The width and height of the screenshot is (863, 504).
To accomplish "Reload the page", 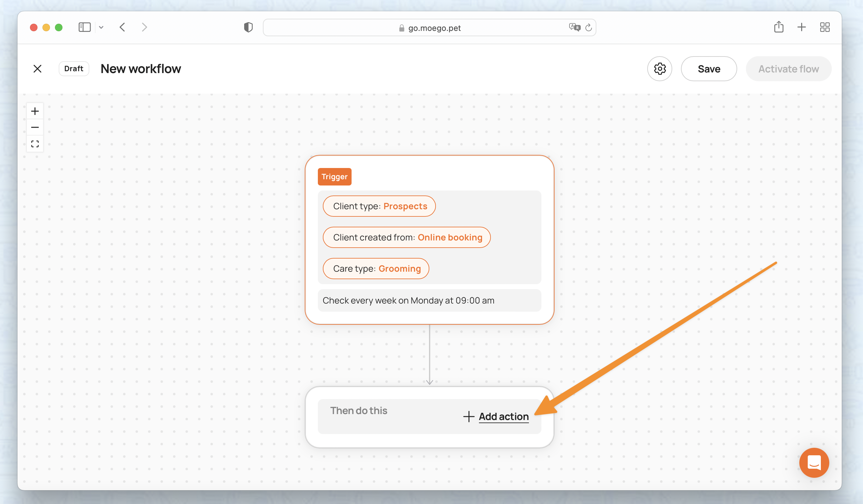I will click(x=588, y=27).
